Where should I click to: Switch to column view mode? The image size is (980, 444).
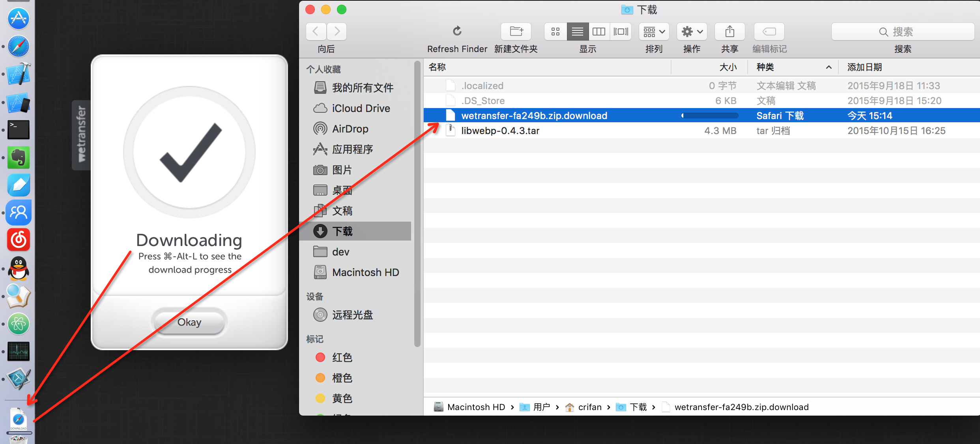(599, 32)
